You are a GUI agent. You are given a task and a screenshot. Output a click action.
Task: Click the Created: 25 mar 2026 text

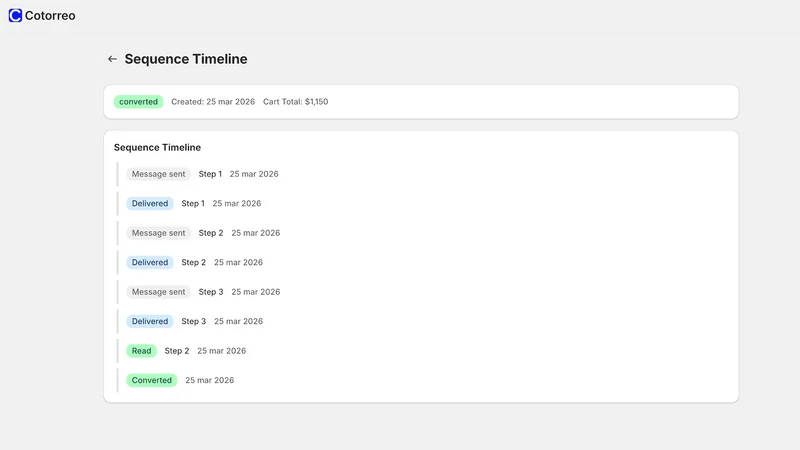tap(213, 102)
